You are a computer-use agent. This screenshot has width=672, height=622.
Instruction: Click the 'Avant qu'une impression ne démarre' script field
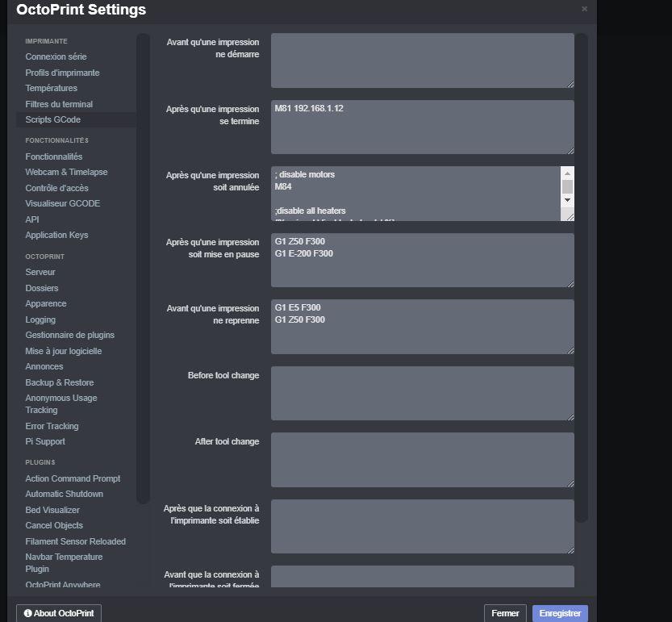(423, 61)
